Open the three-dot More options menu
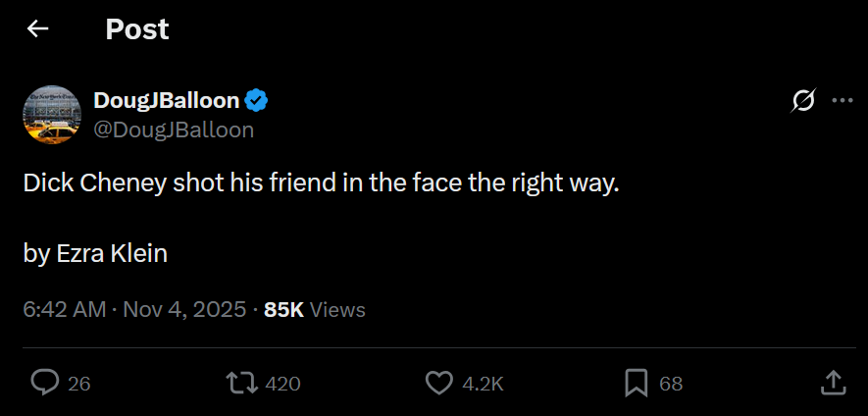This screenshot has height=416, width=868. pos(842,100)
